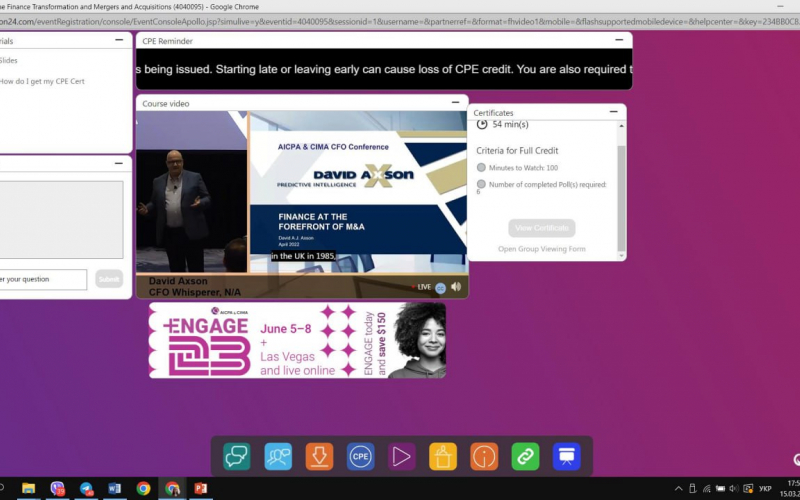Open the first Chrome taskbar icon
Image resolution: width=800 pixels, height=500 pixels.
pos(143,488)
